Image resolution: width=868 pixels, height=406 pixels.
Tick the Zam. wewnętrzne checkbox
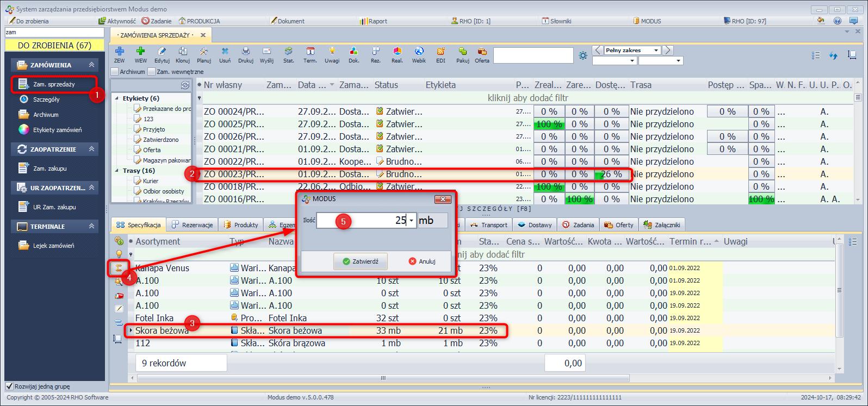coord(152,72)
